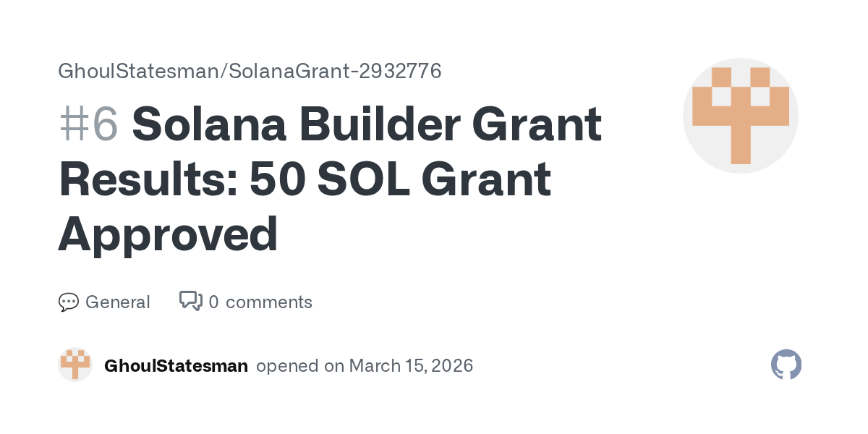The height and width of the screenshot is (434, 868).
Task: Open the 0 comments link
Action: click(260, 302)
